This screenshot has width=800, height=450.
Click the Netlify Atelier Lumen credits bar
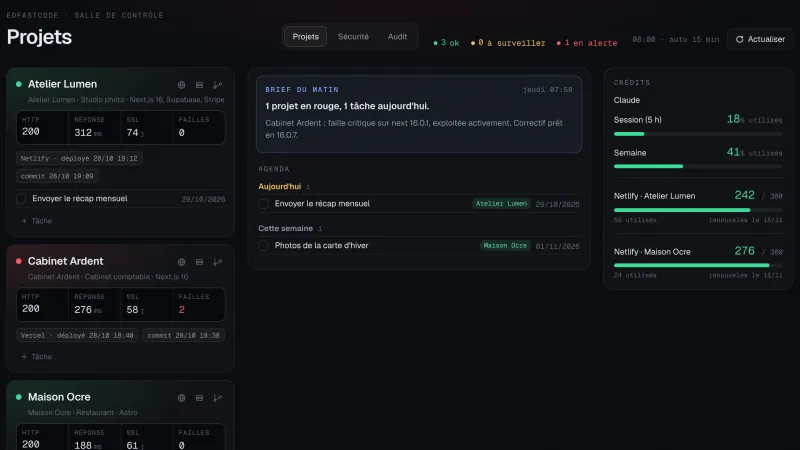click(697, 210)
